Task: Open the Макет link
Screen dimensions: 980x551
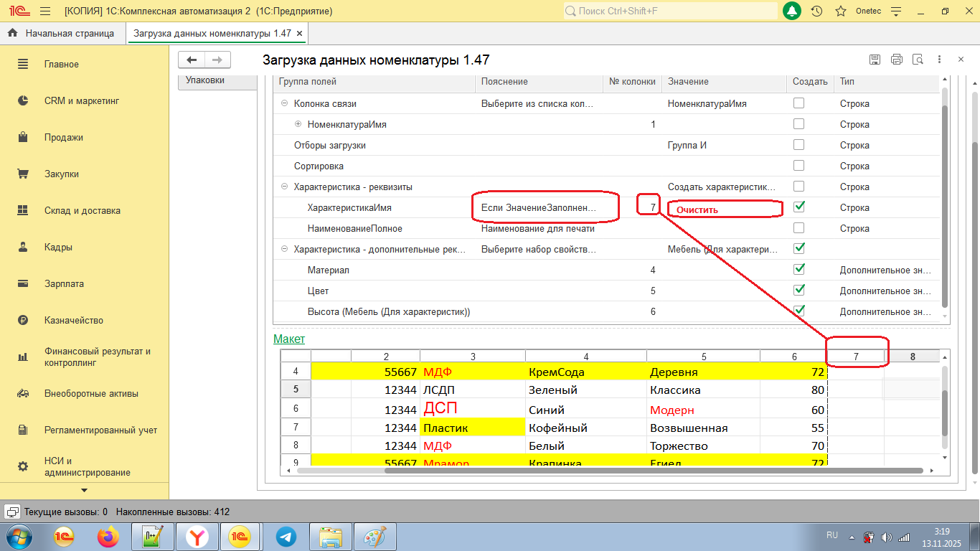Action: coord(289,339)
